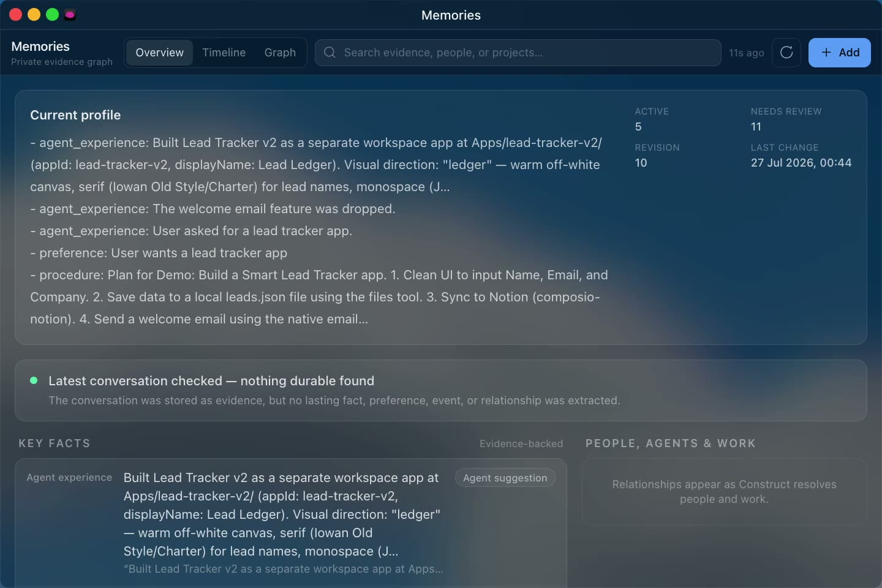Click the NEEDS REVIEW value 11
Image resolution: width=882 pixels, height=588 pixels.
[756, 127]
